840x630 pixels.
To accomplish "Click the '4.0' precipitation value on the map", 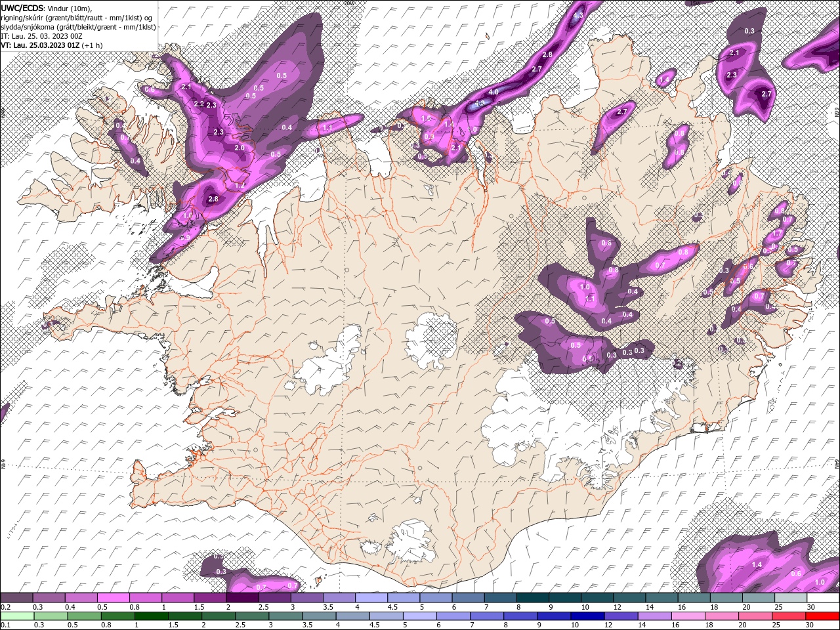I will coord(493,93).
